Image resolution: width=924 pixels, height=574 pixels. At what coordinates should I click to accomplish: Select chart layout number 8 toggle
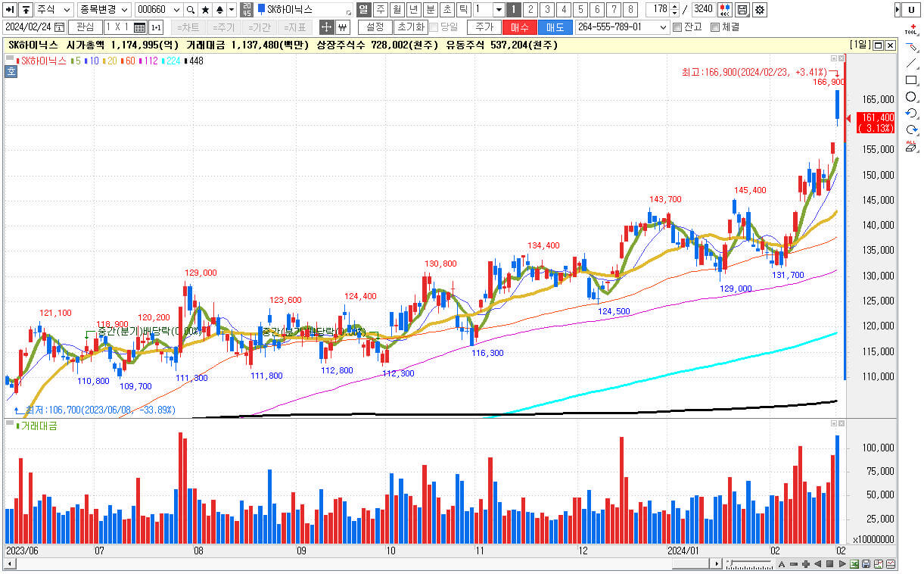630,10
